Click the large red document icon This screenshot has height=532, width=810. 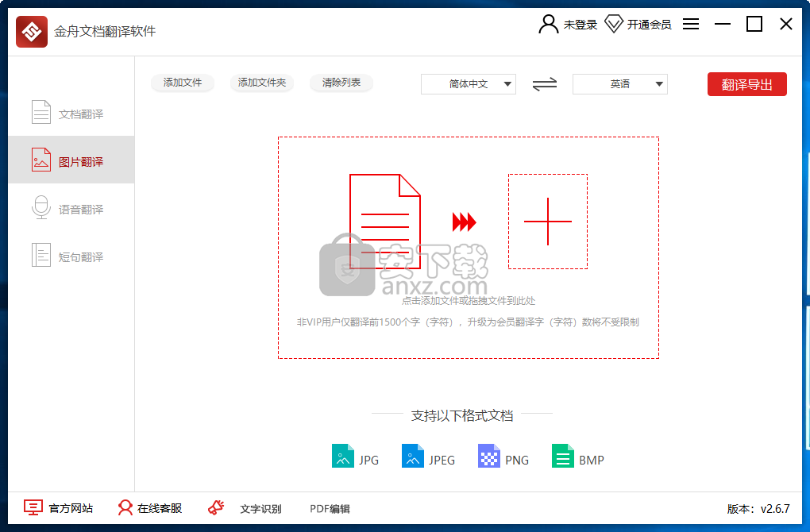(x=385, y=222)
